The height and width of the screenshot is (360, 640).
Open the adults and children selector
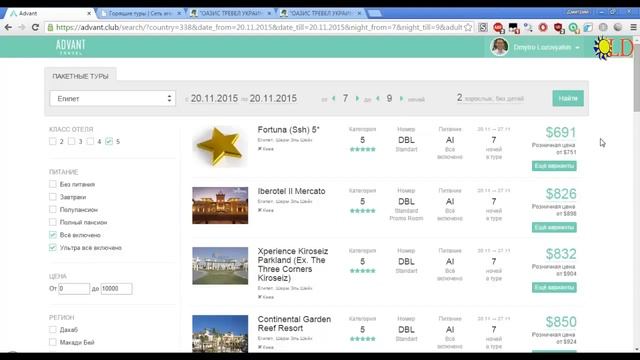coord(490,98)
